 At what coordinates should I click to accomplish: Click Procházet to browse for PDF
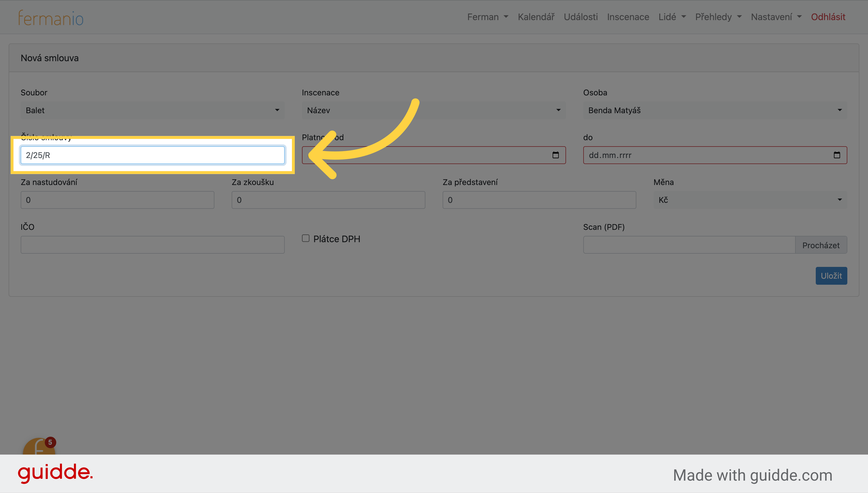click(821, 245)
